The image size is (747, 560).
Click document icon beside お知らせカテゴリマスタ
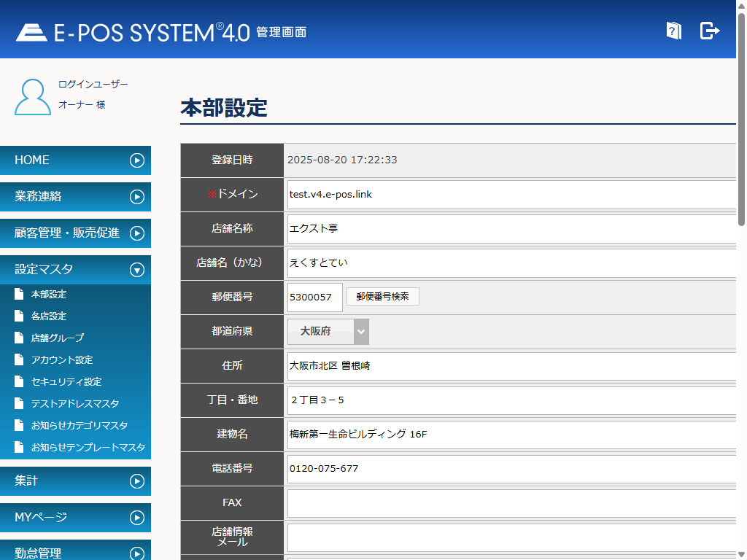coord(19,426)
